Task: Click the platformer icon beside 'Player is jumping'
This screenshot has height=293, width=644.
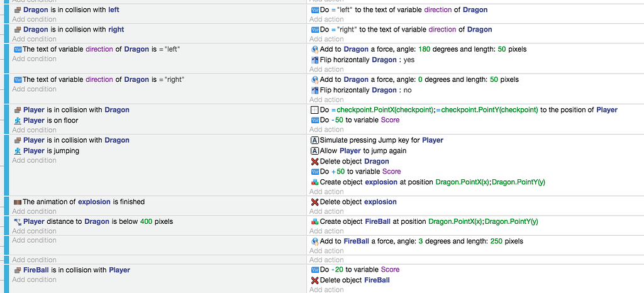Action: pyautogui.click(x=18, y=151)
